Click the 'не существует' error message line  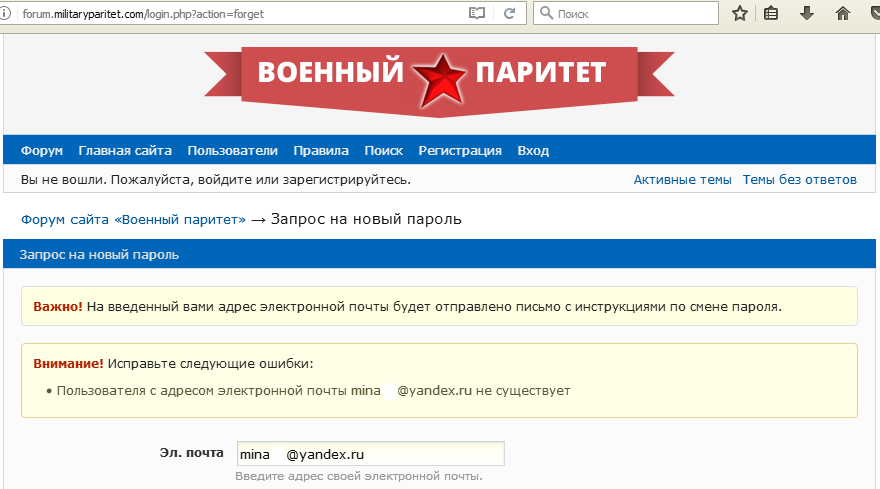(x=313, y=391)
